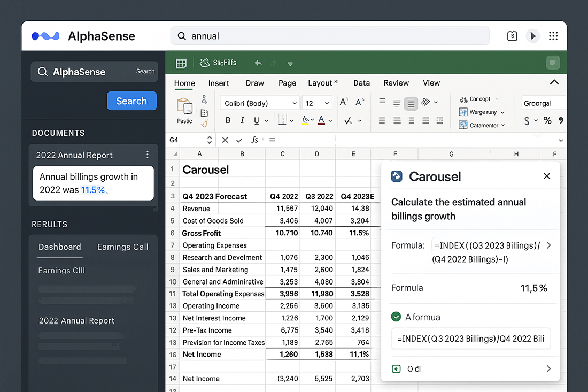Open the Review ribbon tab
Viewport: 588px width, 392px height.
pyautogui.click(x=396, y=83)
